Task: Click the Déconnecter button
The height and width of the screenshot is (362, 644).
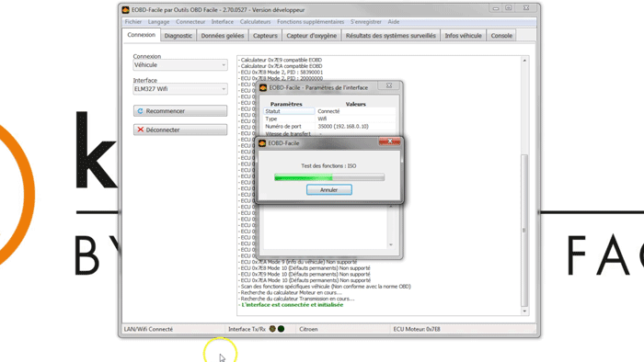Action: [180, 130]
